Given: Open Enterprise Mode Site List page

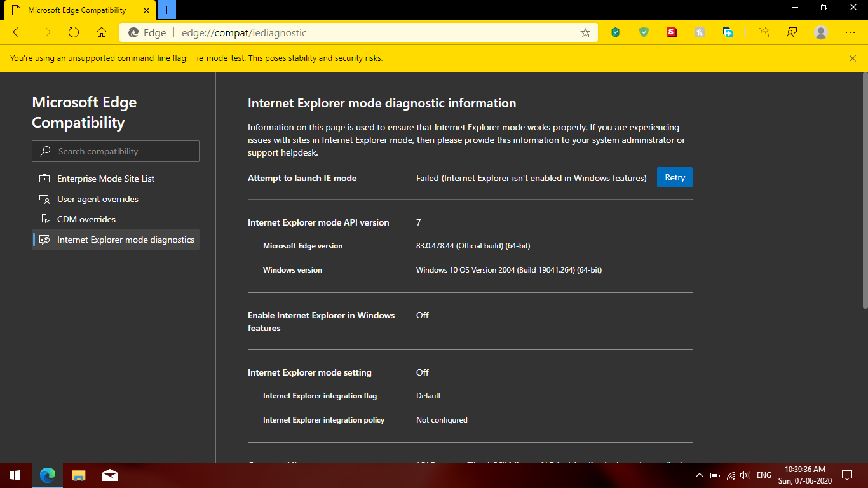Looking at the screenshot, I should click(105, 179).
